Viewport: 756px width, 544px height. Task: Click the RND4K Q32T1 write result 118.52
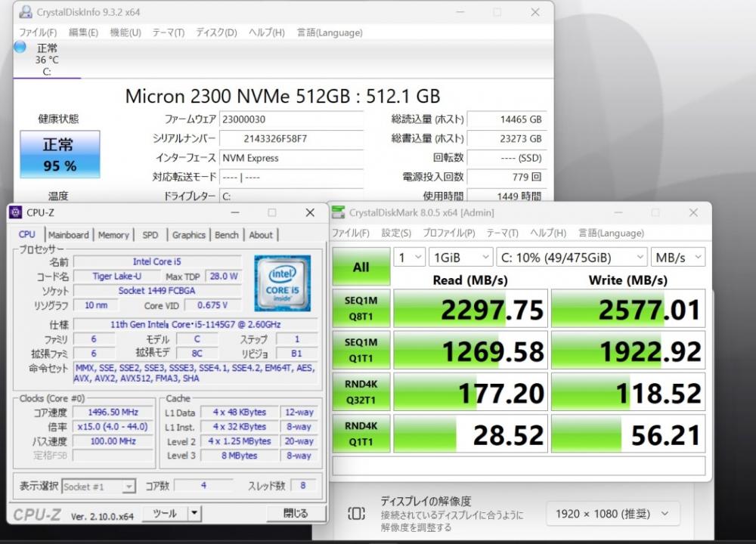(628, 392)
